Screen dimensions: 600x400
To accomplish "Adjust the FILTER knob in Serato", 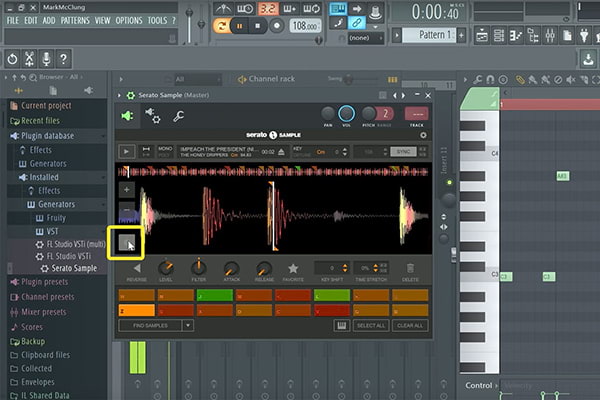I will 199,267.
